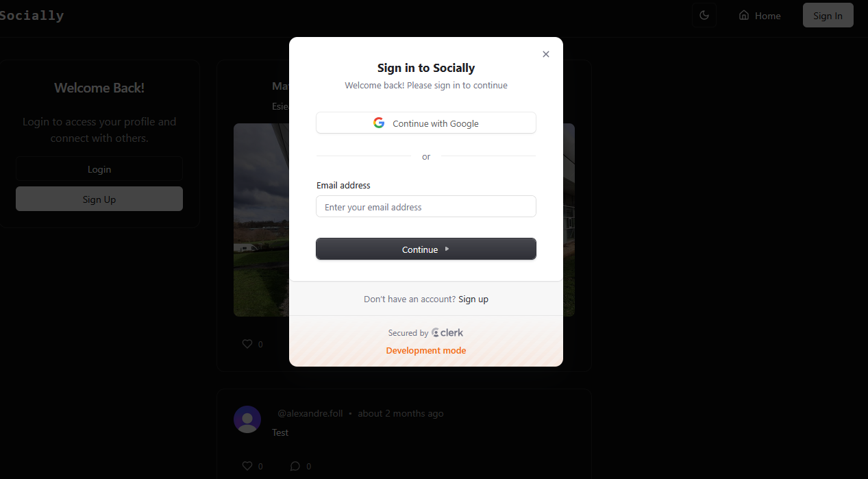This screenshot has height=479, width=868.
Task: Click Continue with Google
Action: point(426,123)
